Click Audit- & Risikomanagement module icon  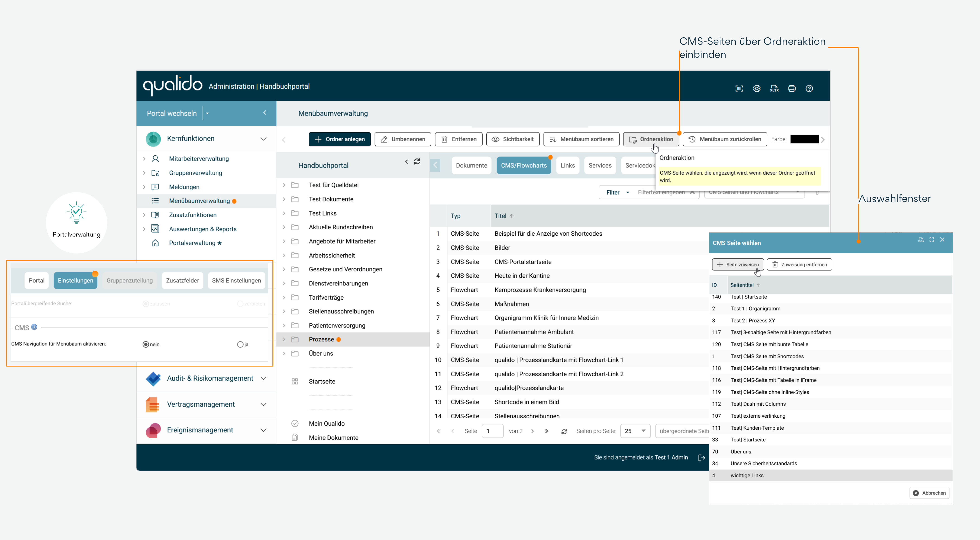tap(153, 379)
